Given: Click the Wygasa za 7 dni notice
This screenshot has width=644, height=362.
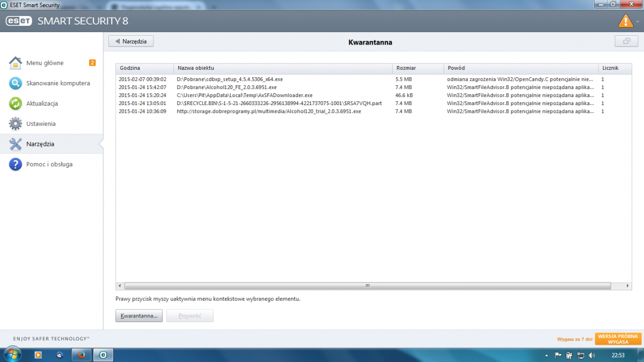Looking at the screenshot, I should point(575,339).
